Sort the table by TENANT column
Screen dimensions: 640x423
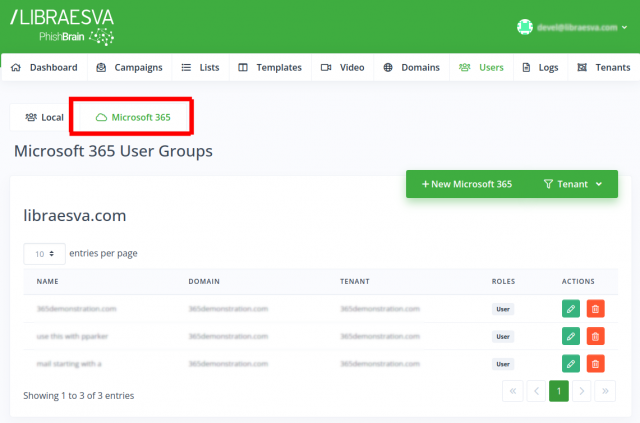(355, 281)
